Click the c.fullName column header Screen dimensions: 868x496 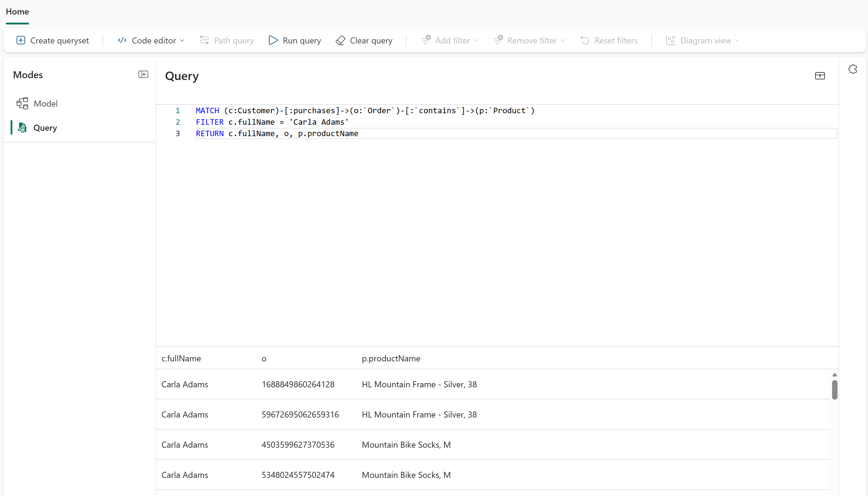pos(181,358)
